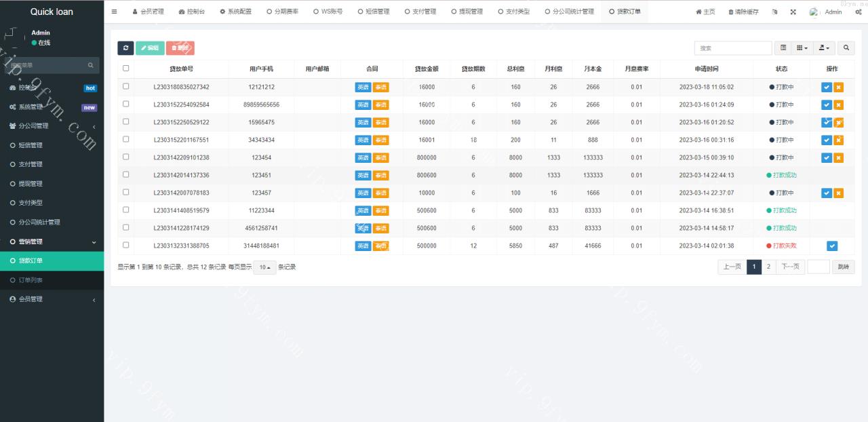Click the green 编辑 edit button
This screenshot has width=868, height=422.
coord(150,47)
